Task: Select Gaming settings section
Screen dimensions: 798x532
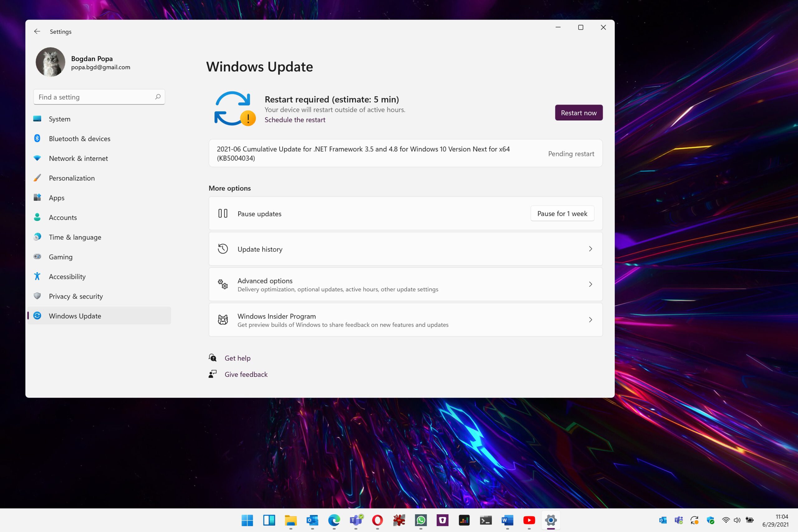Action: (x=60, y=256)
